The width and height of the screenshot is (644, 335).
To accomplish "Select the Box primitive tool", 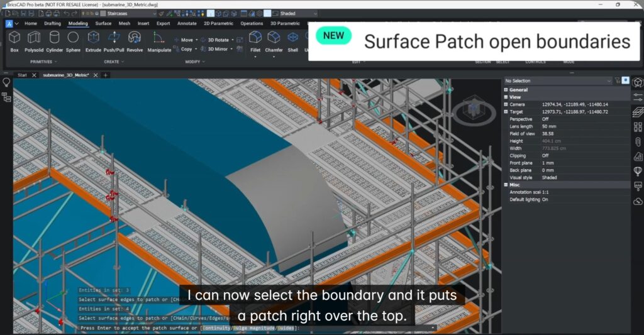I will point(14,41).
